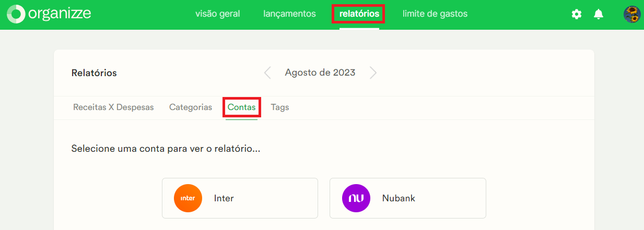Click the Organizze circular logo icon
644x230 pixels.
click(x=16, y=14)
